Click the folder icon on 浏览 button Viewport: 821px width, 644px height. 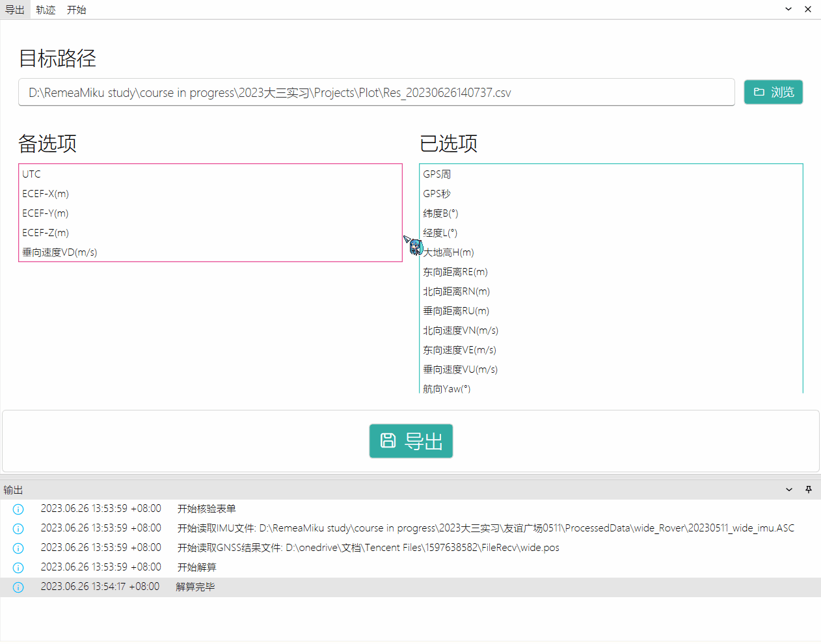(x=759, y=92)
